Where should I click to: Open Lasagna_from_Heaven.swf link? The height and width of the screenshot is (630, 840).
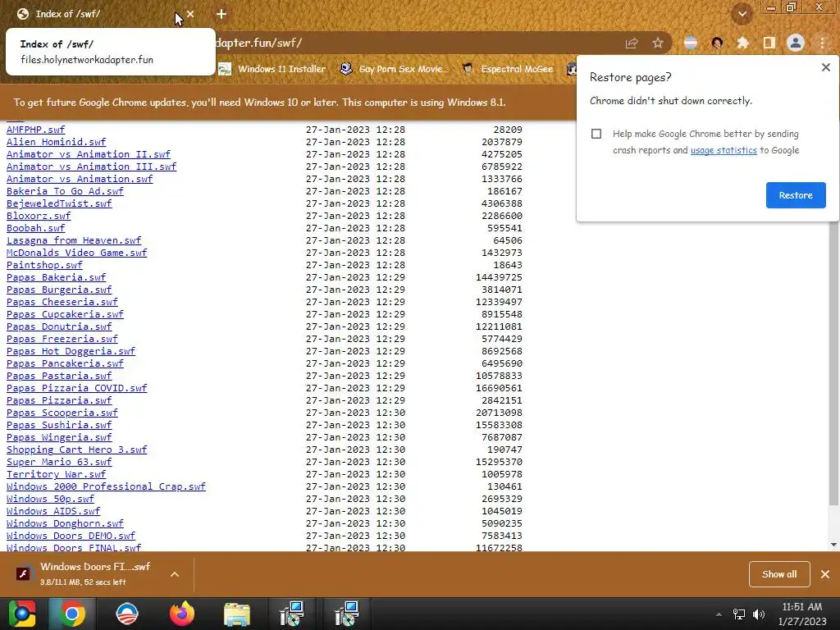[x=74, y=240]
